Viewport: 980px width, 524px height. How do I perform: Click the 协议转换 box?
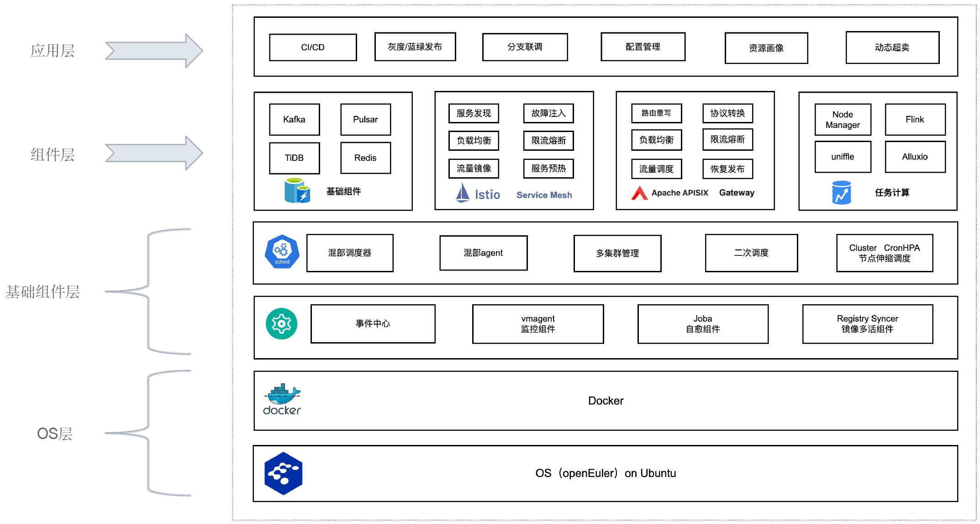pyautogui.click(x=728, y=113)
